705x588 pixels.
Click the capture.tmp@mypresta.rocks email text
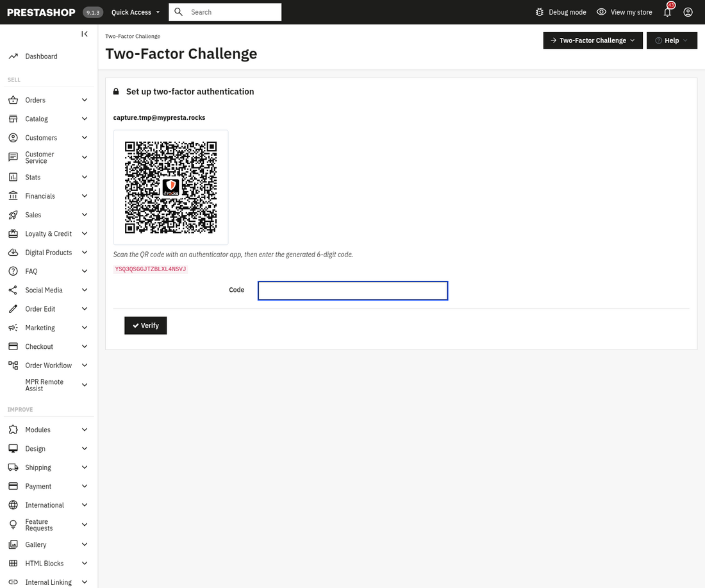pos(159,117)
